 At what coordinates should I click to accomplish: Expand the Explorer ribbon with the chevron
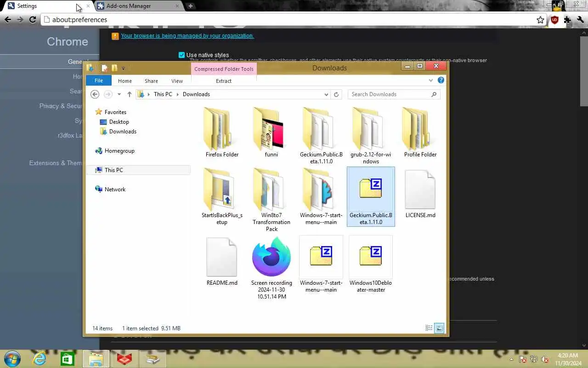pyautogui.click(x=431, y=80)
